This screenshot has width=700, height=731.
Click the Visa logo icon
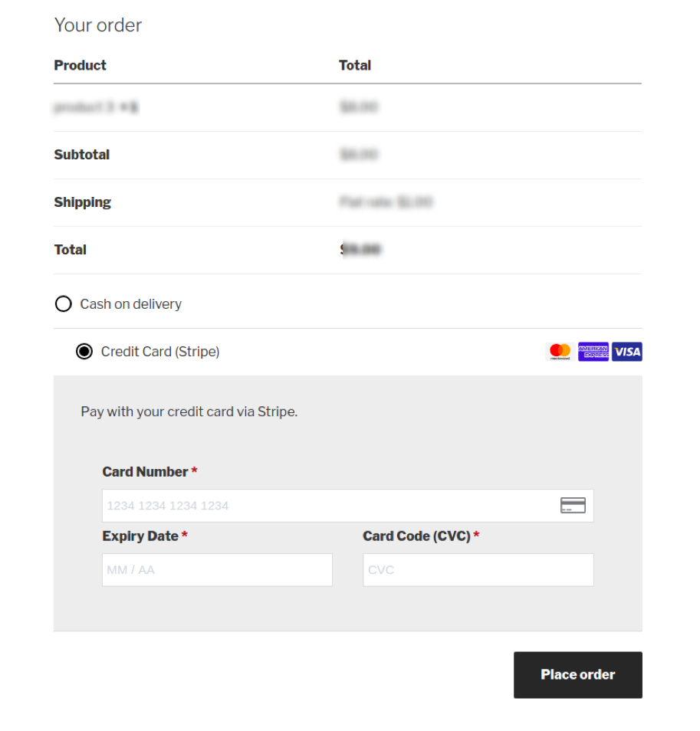(x=627, y=352)
